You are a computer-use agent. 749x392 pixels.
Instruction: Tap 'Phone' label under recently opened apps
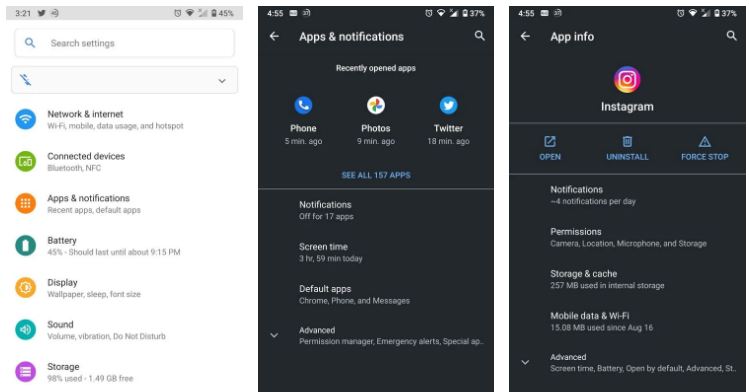click(303, 128)
